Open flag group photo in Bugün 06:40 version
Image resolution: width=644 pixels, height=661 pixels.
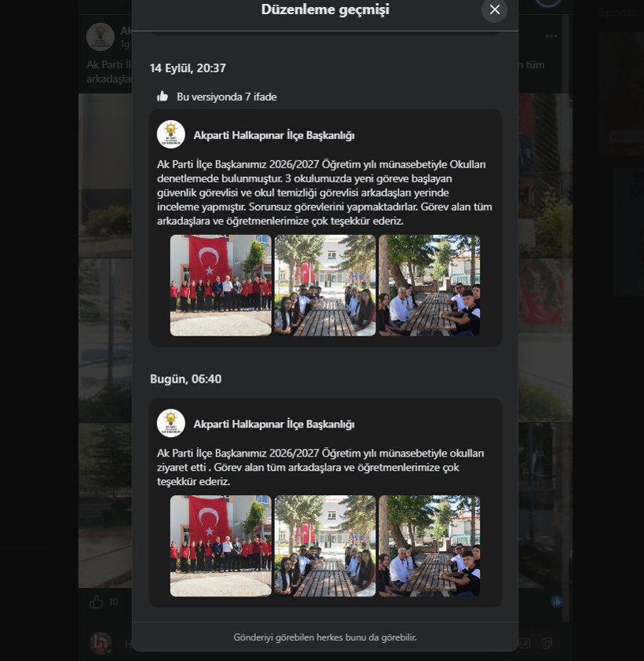point(221,546)
